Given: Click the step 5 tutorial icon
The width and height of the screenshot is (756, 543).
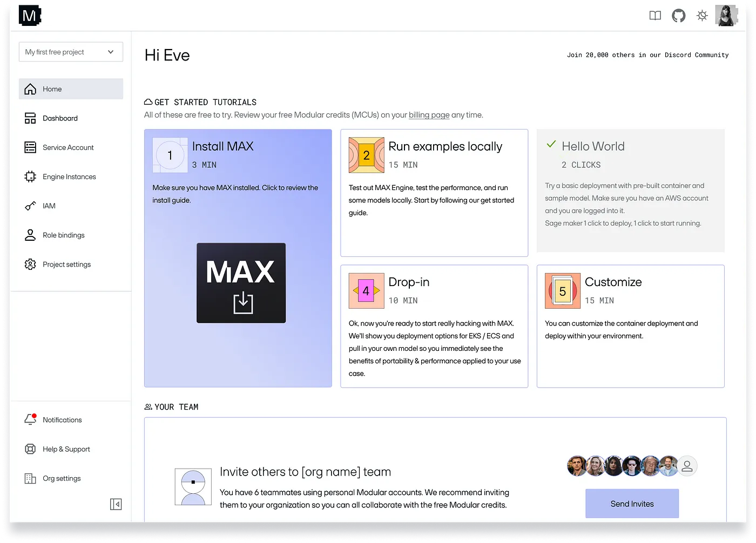Looking at the screenshot, I should [563, 291].
